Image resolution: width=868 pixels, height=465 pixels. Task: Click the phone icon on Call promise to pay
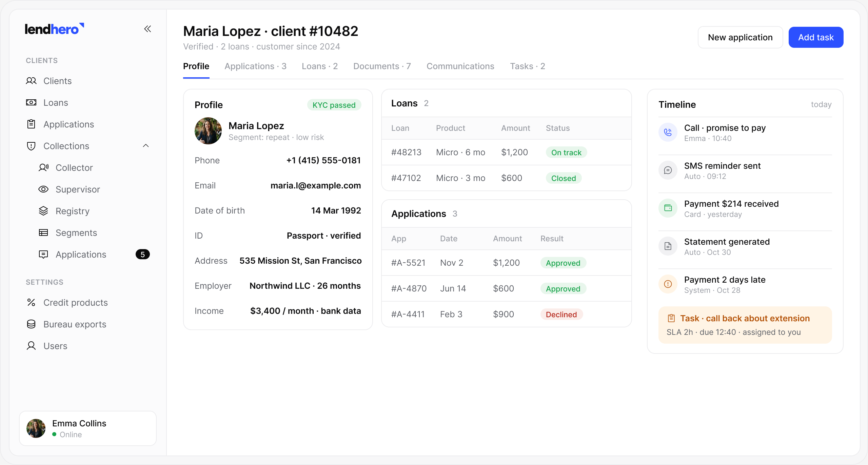pyautogui.click(x=668, y=133)
